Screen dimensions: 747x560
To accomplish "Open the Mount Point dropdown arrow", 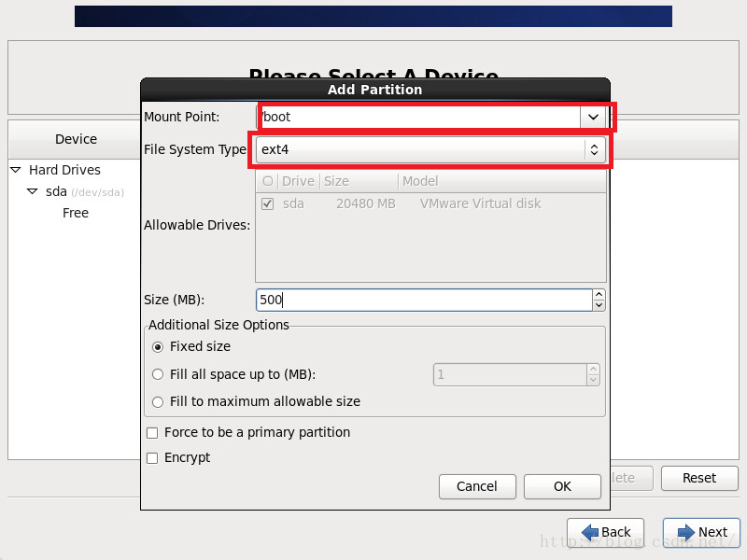I will (x=593, y=117).
